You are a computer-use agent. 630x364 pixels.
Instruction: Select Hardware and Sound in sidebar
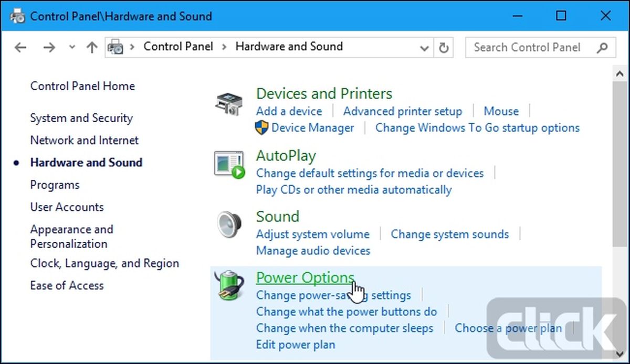(x=86, y=163)
